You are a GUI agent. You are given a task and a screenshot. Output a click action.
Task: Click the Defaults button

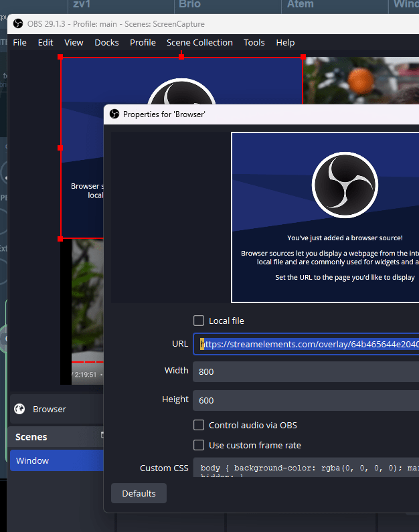139,493
